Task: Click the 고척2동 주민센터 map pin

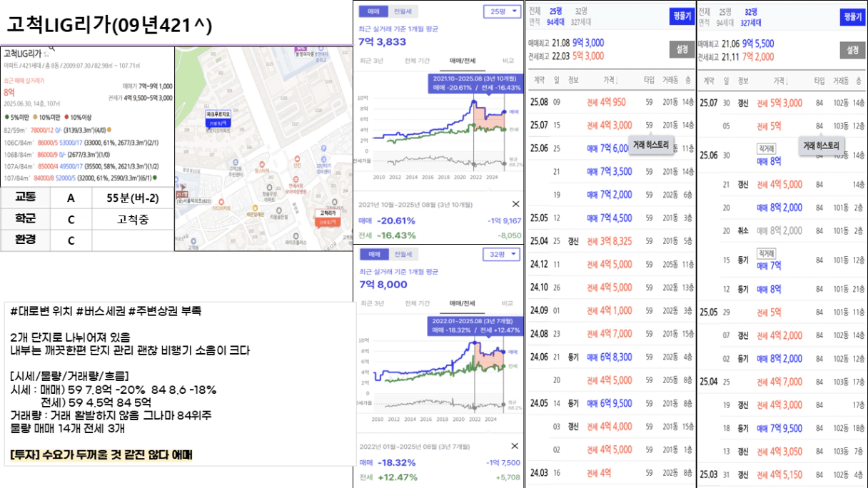Action: tap(236, 168)
